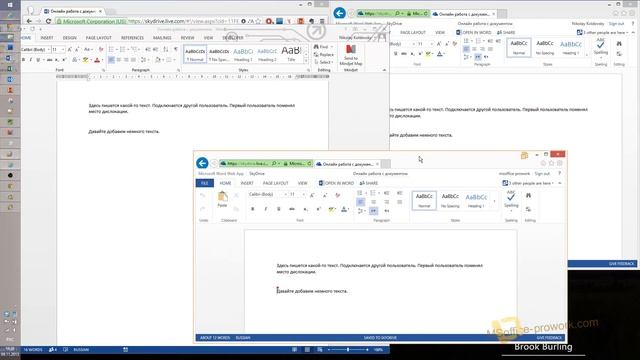Click the blue back arrow in front browser window
The height and width of the screenshot is (360, 640).
pos(202,163)
